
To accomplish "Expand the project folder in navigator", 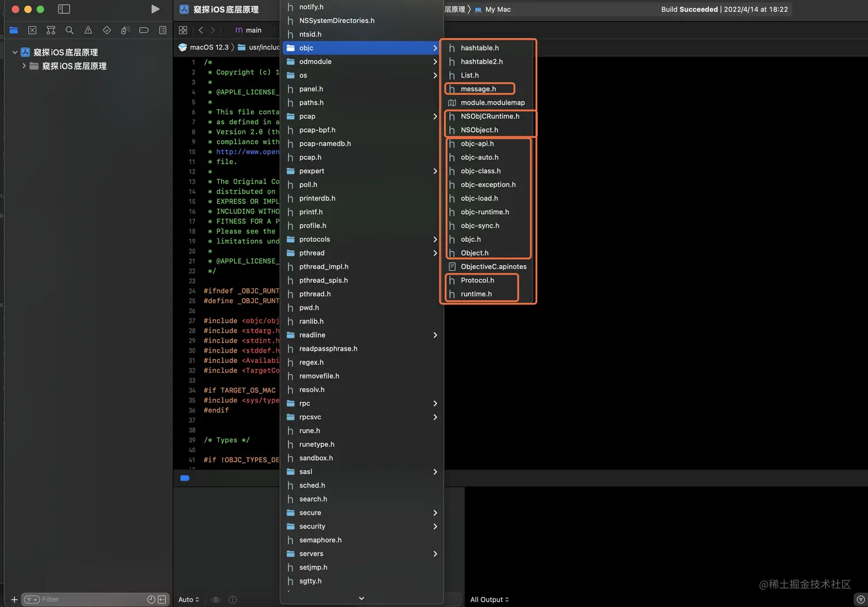I will 24,66.
